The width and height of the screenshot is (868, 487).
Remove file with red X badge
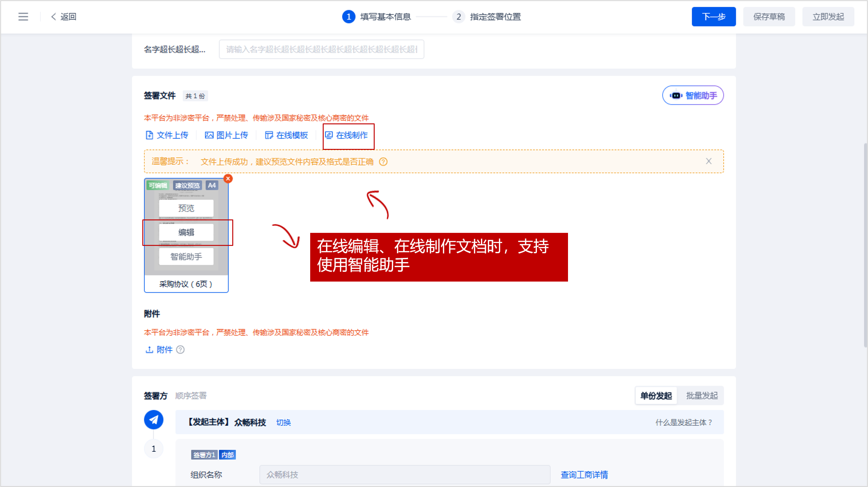(228, 179)
